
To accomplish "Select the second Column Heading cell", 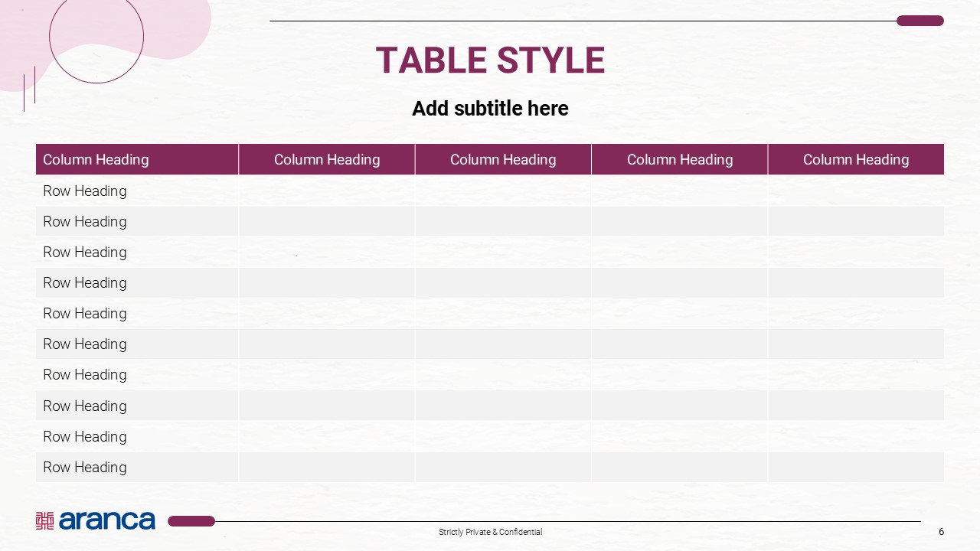I will (327, 159).
